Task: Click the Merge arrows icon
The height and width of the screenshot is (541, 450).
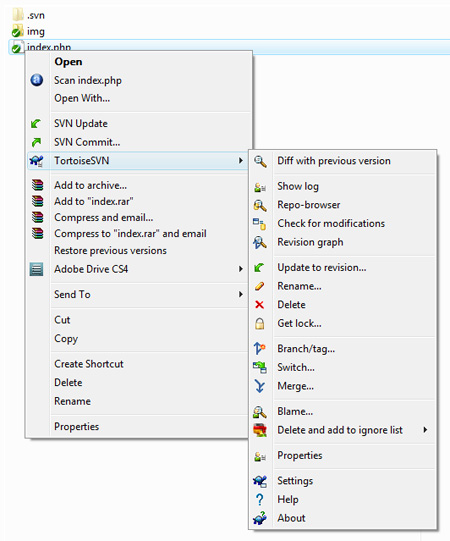Action: tap(260, 386)
